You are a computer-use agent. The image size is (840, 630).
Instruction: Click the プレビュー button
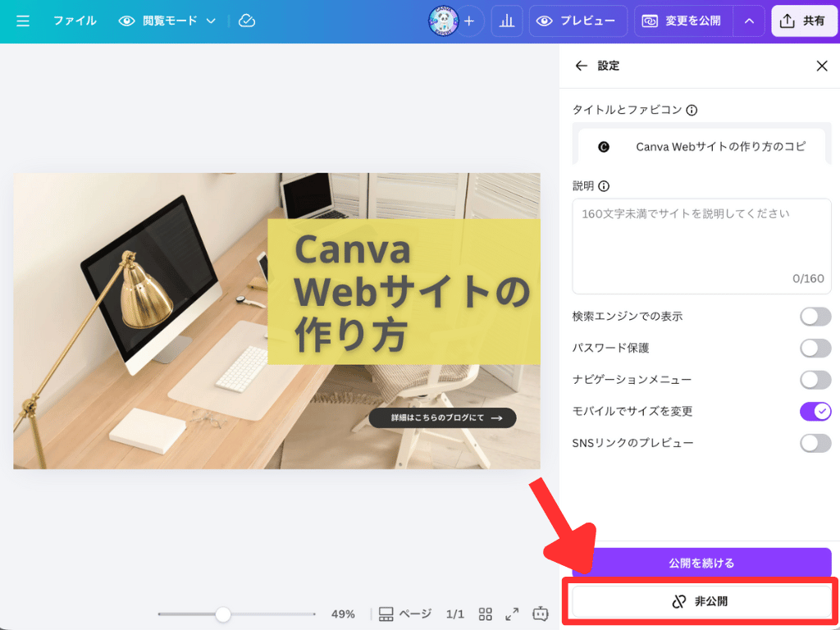[x=578, y=21]
